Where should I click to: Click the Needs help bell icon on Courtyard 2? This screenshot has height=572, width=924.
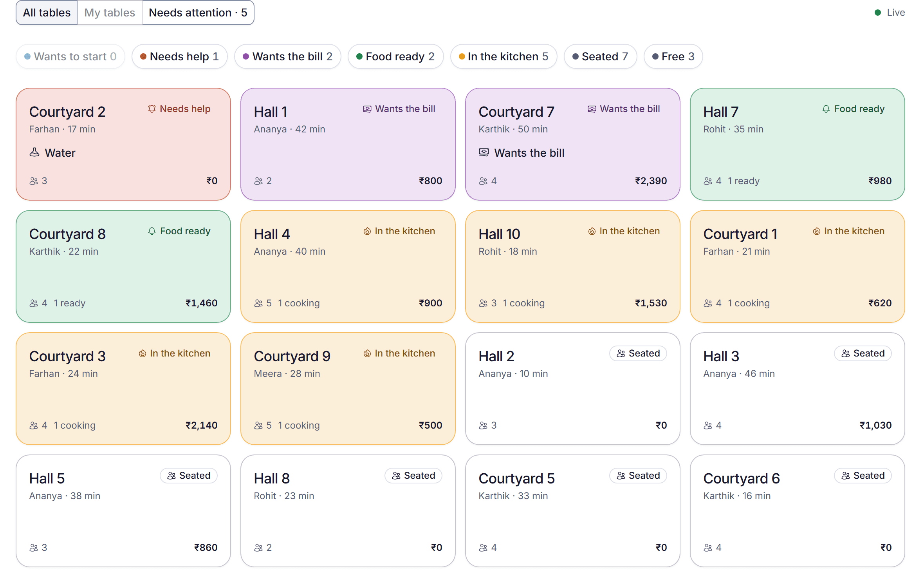152,109
